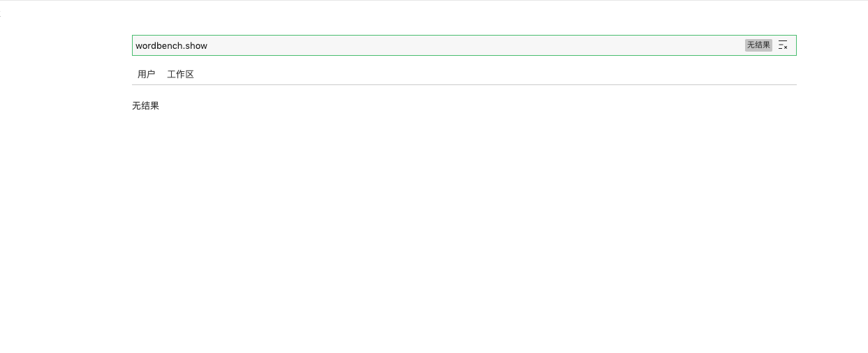Open the 工作区 settings scope

[180, 74]
